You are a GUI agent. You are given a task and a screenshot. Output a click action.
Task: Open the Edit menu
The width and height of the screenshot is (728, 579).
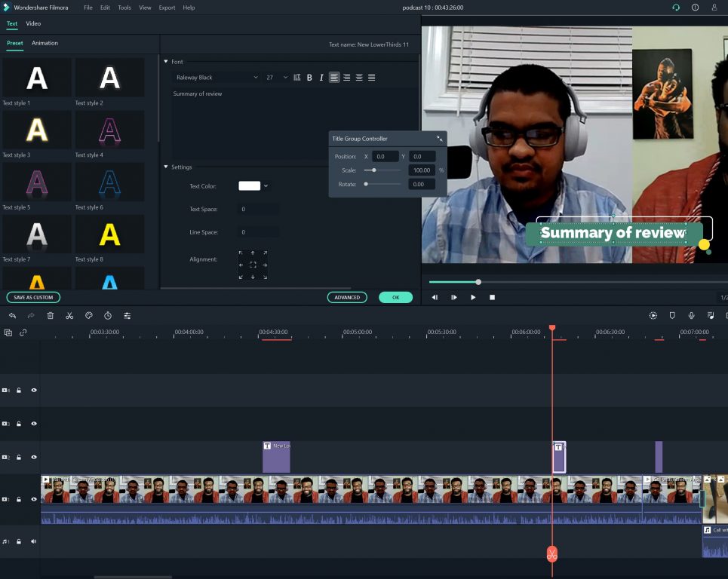pos(106,8)
